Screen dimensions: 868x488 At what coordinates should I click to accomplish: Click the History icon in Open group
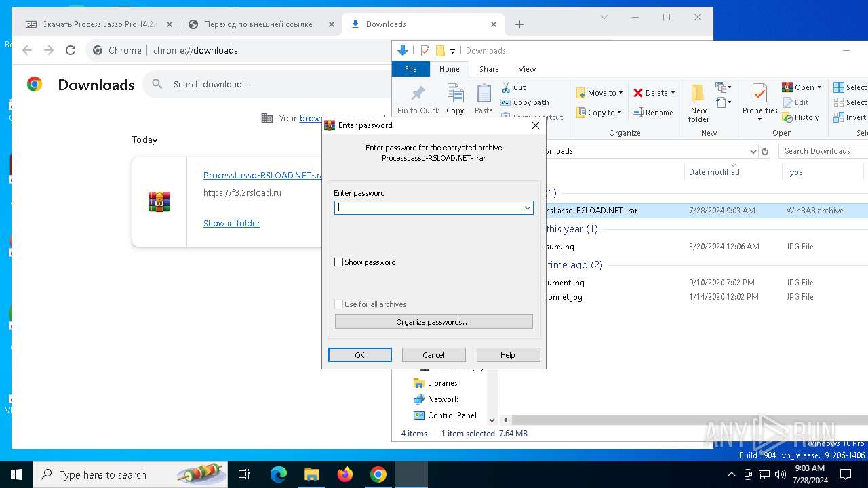tap(787, 117)
